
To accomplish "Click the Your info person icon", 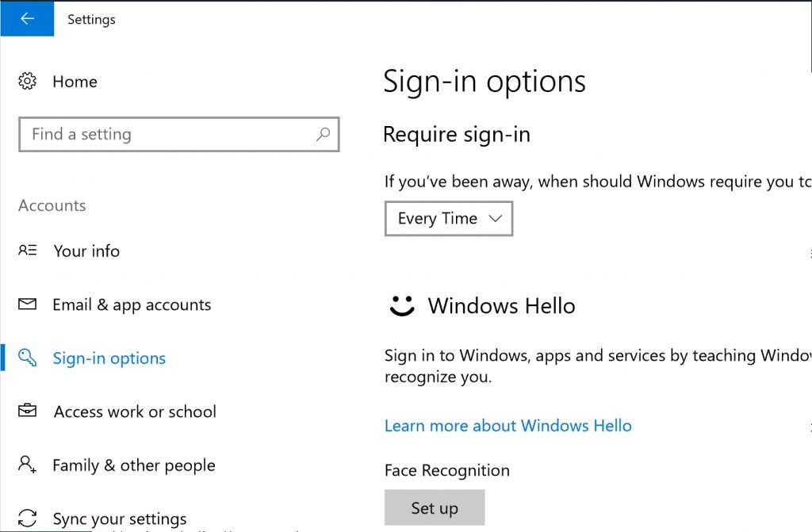I will pos(28,251).
